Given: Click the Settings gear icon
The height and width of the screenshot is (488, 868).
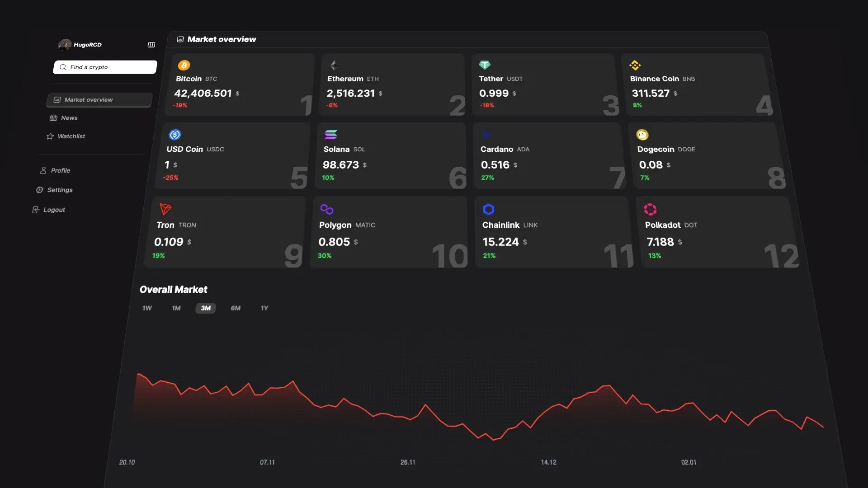Looking at the screenshot, I should pyautogui.click(x=40, y=190).
